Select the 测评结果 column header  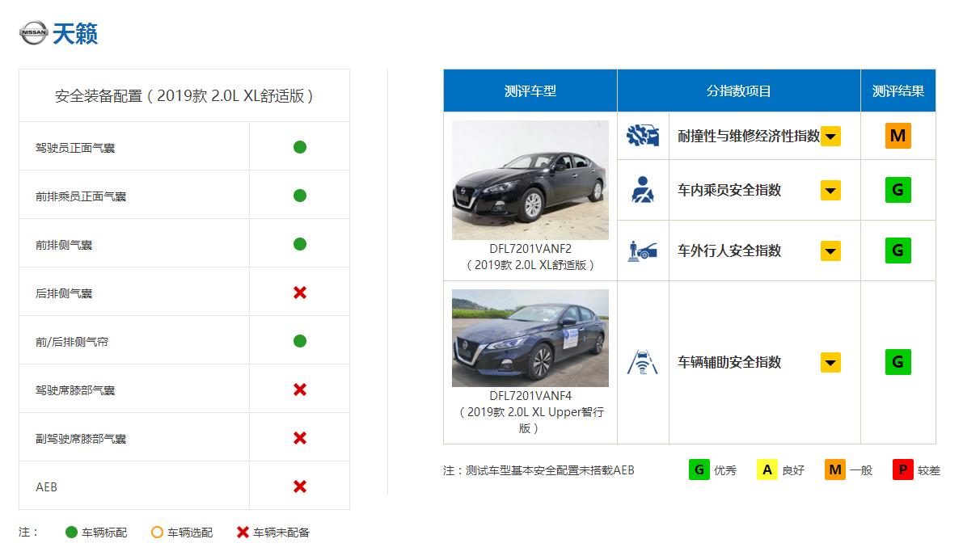tap(898, 91)
